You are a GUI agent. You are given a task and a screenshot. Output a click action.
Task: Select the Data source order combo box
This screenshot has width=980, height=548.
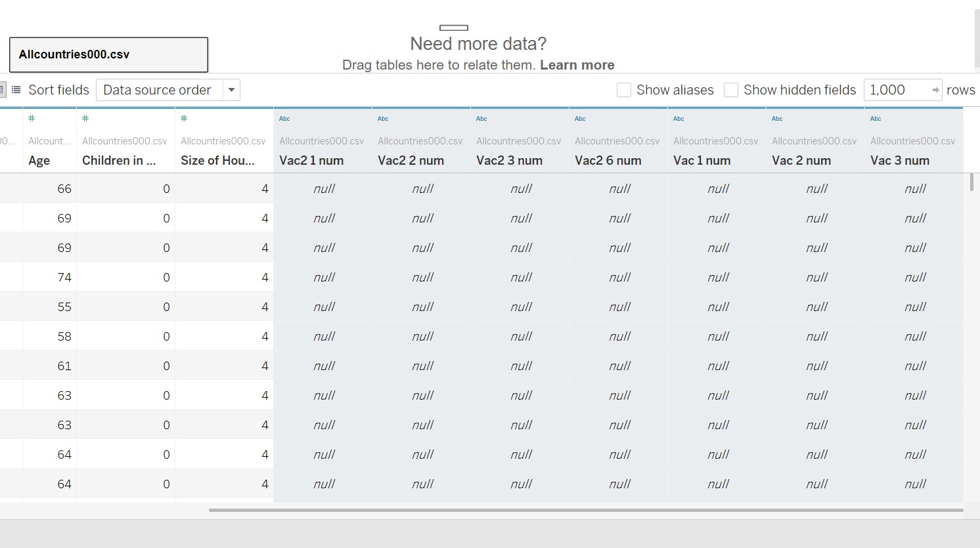click(160, 90)
